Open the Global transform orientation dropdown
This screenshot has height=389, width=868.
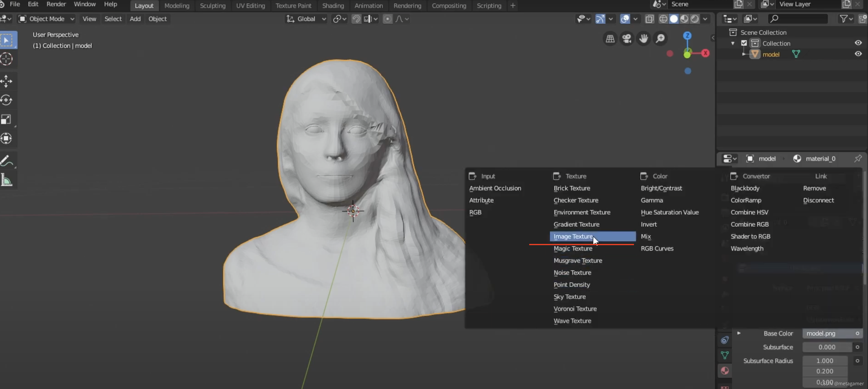click(x=306, y=19)
